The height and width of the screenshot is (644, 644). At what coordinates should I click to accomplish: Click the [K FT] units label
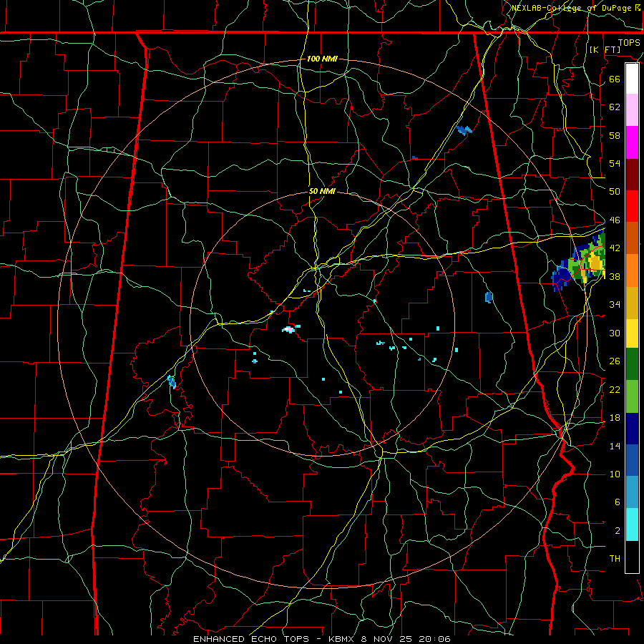pos(605,49)
